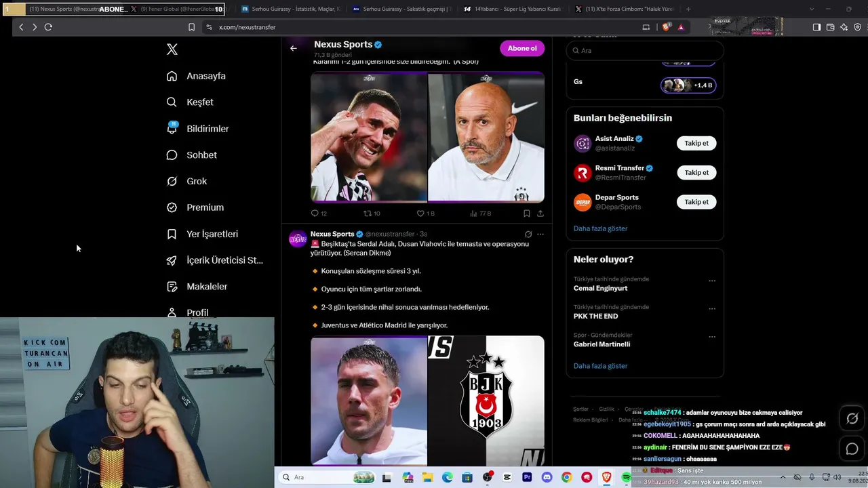868x488 pixels.
Task: Open Premiere Pro from the taskbar
Action: (527, 477)
